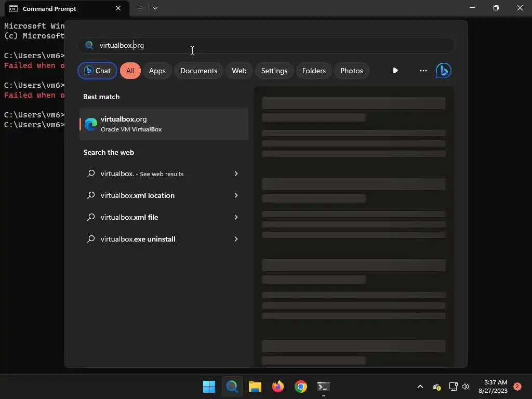This screenshot has height=399, width=532.
Task: Filter results by Folders
Action: tap(314, 71)
